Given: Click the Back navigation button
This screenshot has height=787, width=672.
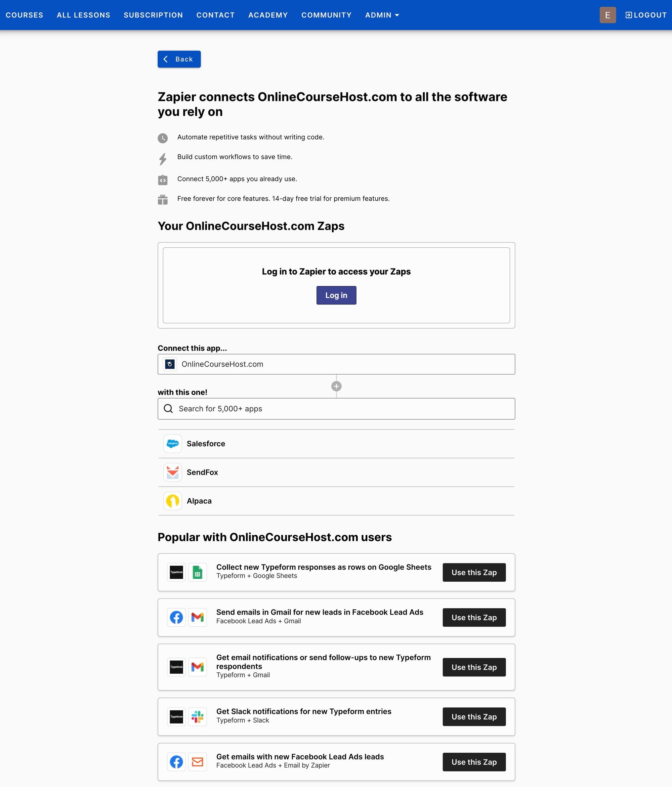Looking at the screenshot, I should [x=179, y=59].
